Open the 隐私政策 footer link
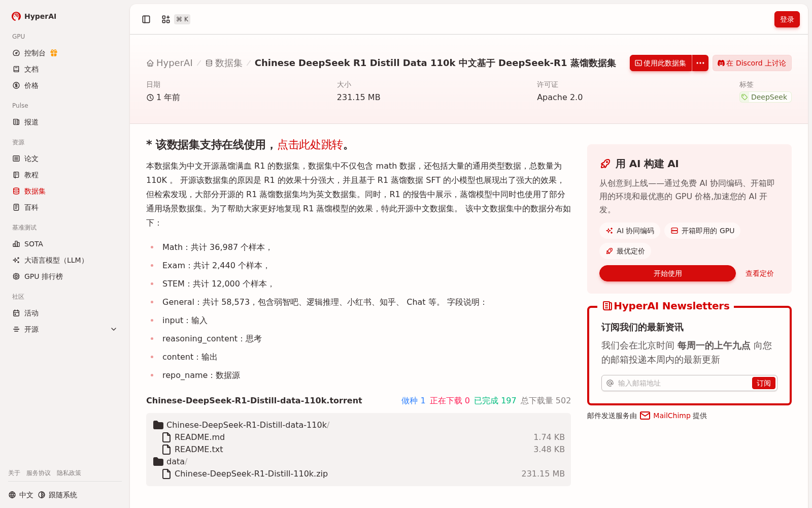 tap(69, 473)
